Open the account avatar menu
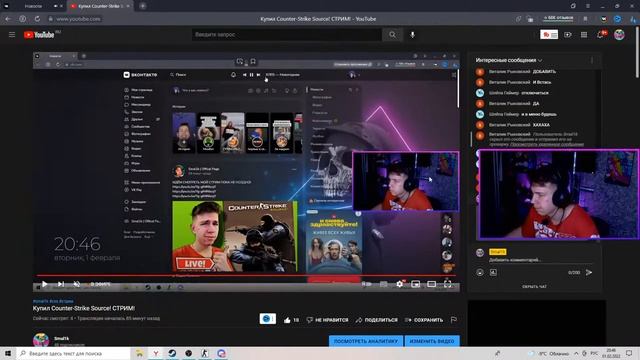Screen dimensions: 640x360 [x=619, y=35]
